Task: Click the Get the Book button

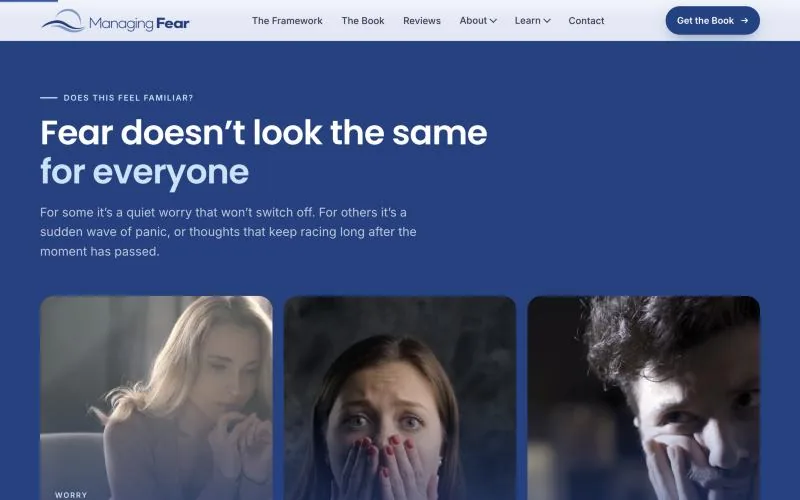Action: click(712, 21)
